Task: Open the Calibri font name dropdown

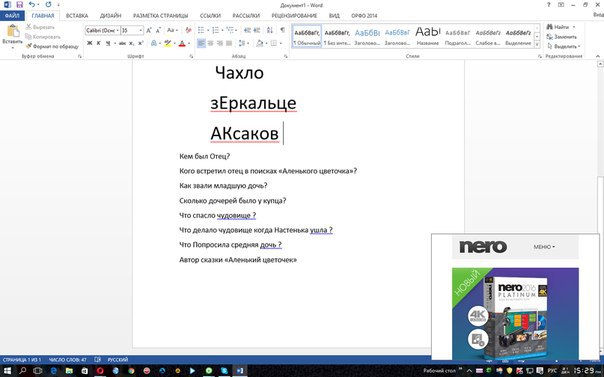Action: click(102, 30)
